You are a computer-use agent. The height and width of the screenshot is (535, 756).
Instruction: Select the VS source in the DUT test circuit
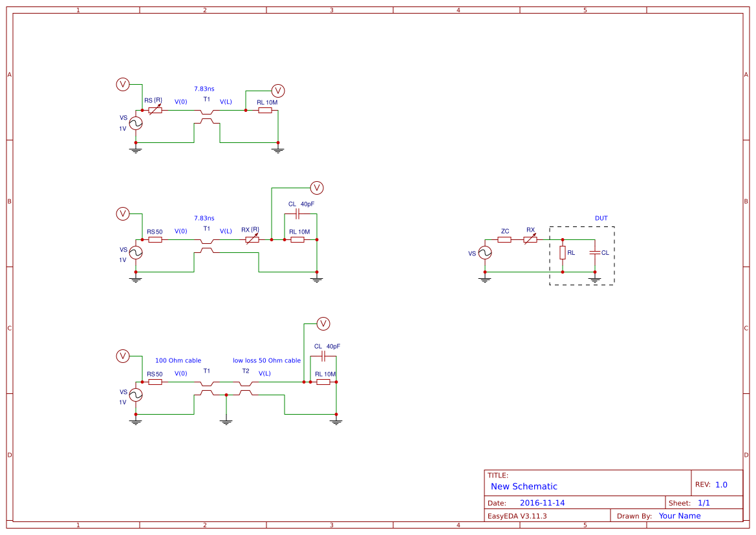click(484, 252)
